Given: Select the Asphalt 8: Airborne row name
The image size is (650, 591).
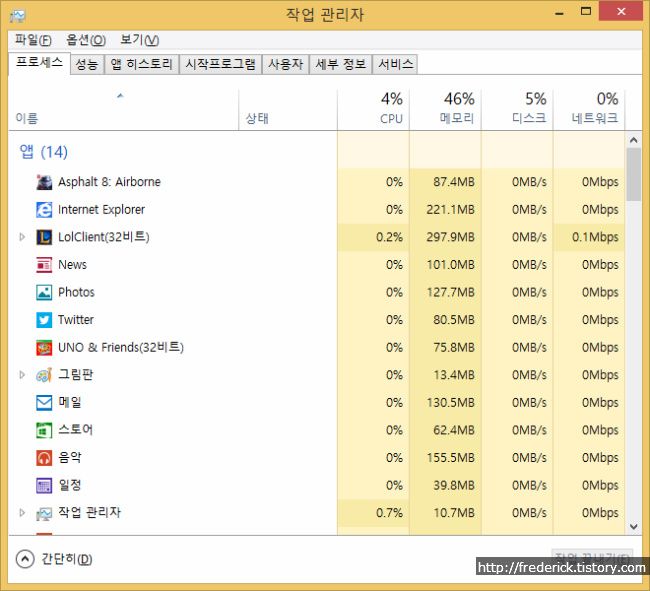Looking at the screenshot, I should tap(109, 182).
